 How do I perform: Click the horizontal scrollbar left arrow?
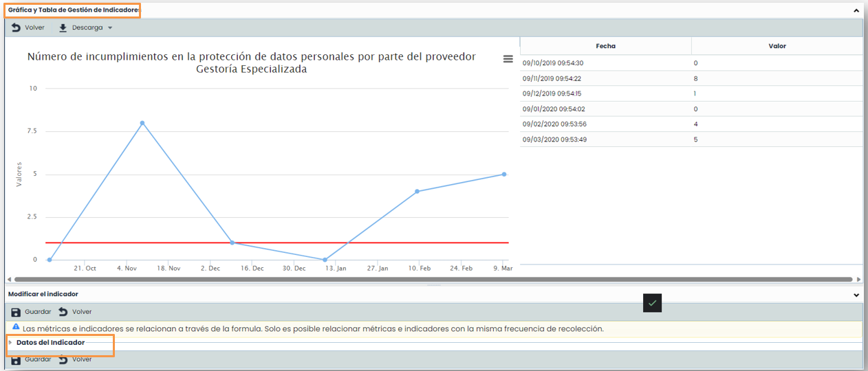(9, 280)
